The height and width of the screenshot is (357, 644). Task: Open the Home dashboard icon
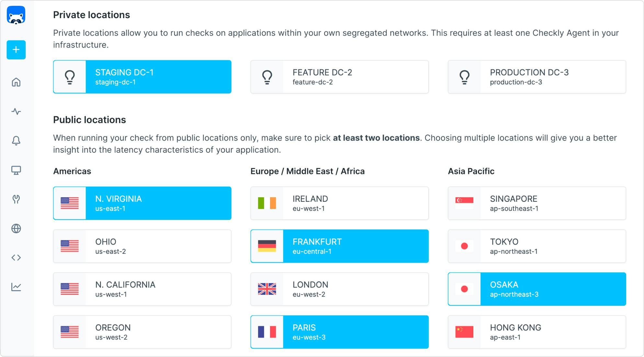click(16, 82)
